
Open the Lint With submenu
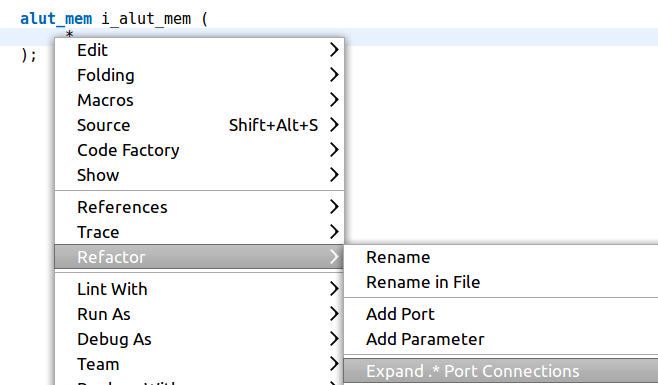[x=199, y=289]
